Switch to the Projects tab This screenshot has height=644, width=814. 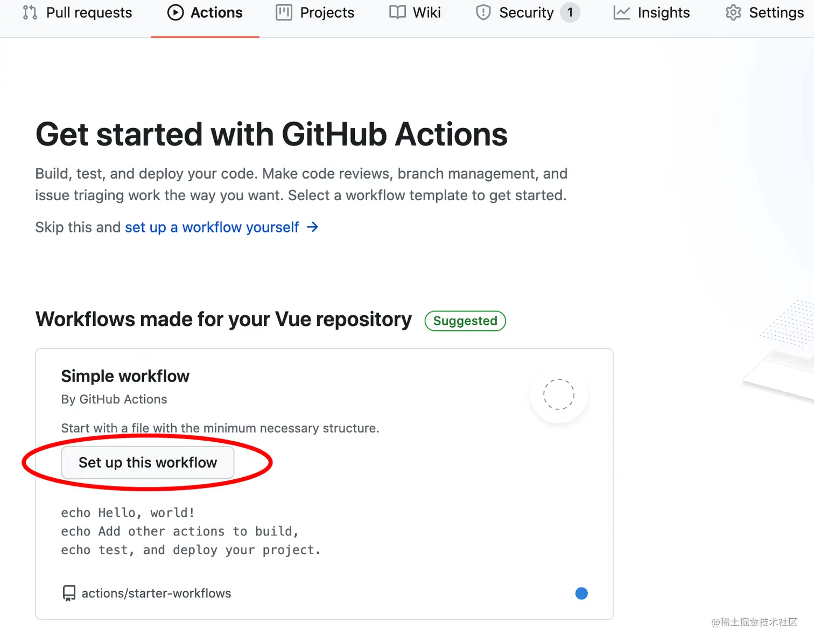point(327,12)
